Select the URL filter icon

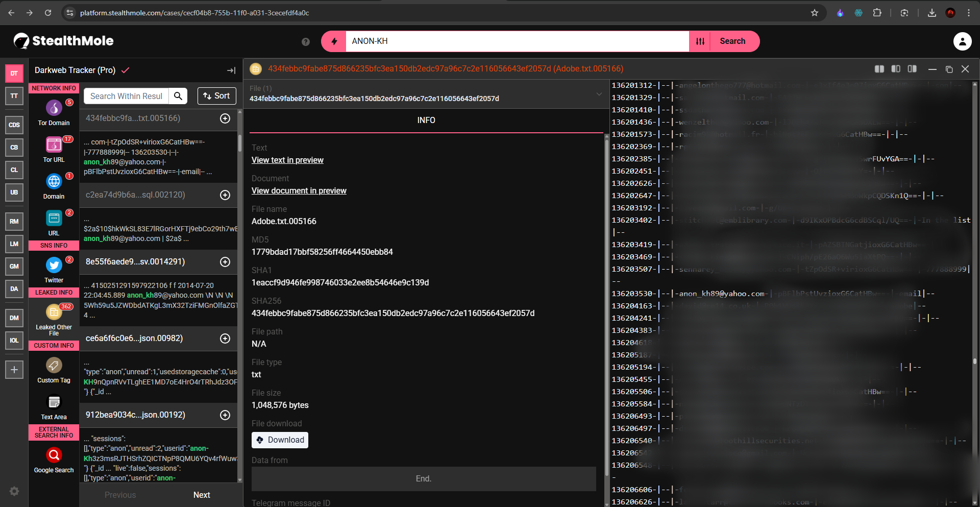pyautogui.click(x=54, y=219)
